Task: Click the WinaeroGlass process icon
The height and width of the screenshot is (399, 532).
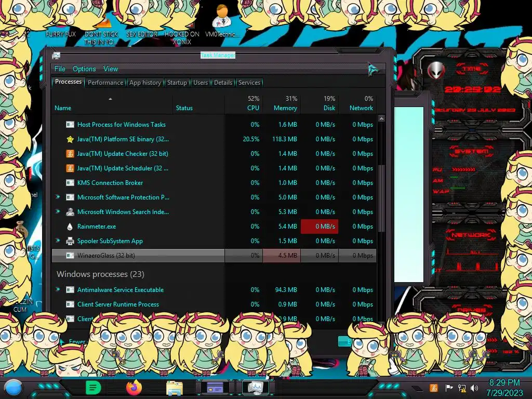Action: [x=70, y=256]
